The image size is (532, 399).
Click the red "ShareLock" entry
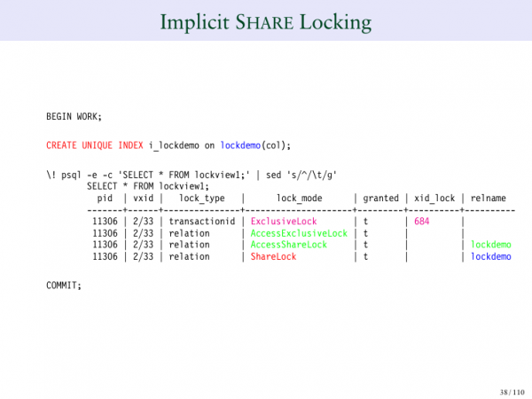[273, 256]
